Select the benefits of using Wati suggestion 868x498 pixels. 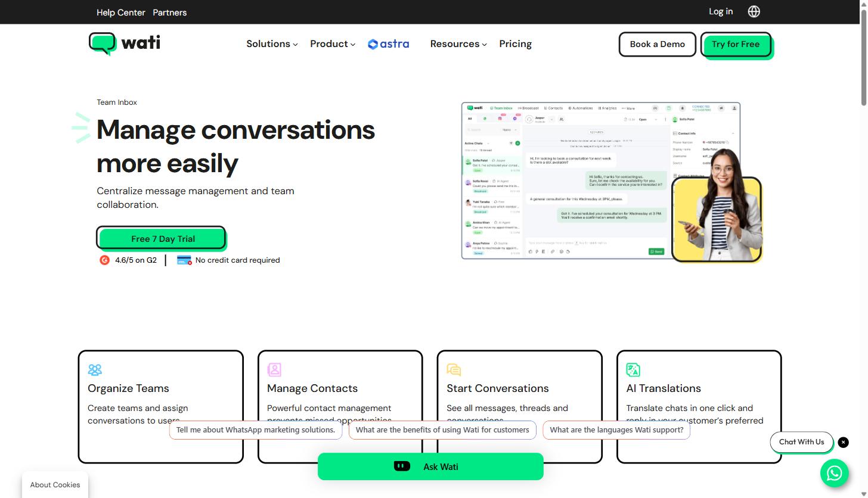click(442, 430)
